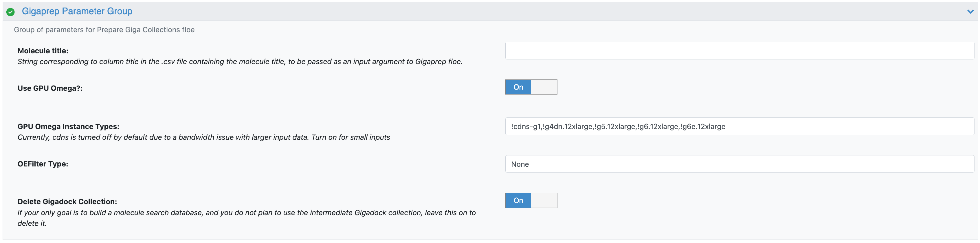The height and width of the screenshot is (243, 980).
Task: Click the 'Use GPU Omega?:' label
Action: (50, 88)
